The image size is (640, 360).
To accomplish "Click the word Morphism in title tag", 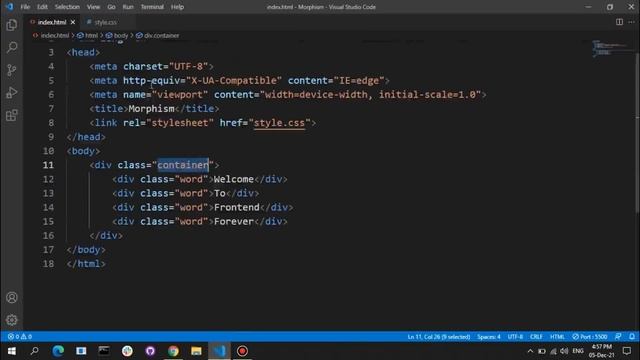I will pos(151,109).
